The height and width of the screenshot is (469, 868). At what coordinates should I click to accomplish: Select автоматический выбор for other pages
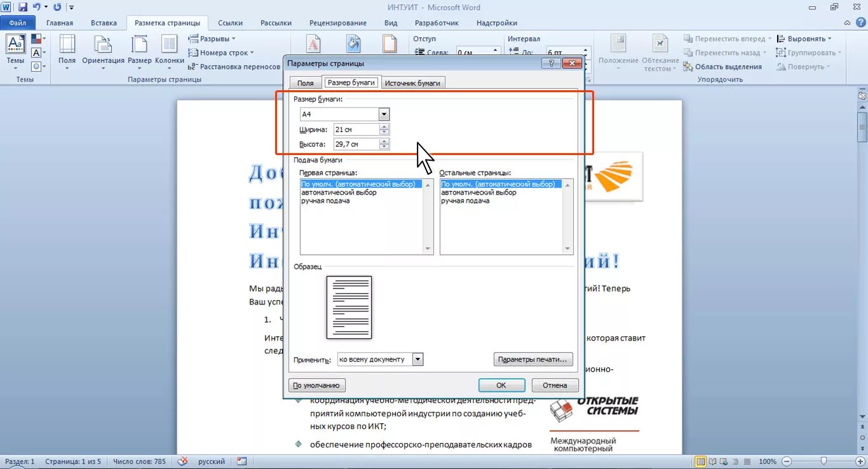point(478,193)
